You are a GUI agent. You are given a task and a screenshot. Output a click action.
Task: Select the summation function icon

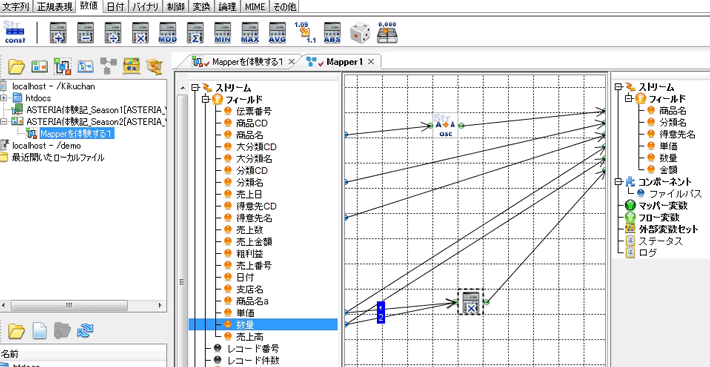[195, 33]
